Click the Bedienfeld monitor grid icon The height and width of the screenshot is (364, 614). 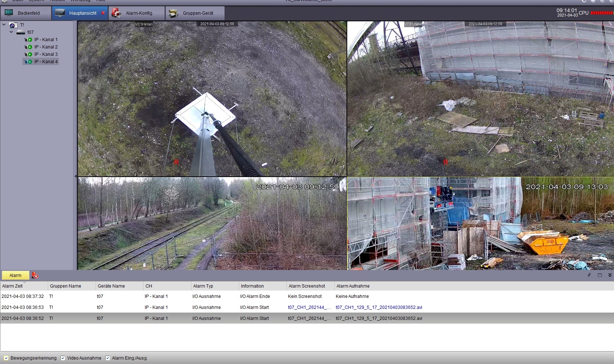pyautogui.click(x=9, y=13)
